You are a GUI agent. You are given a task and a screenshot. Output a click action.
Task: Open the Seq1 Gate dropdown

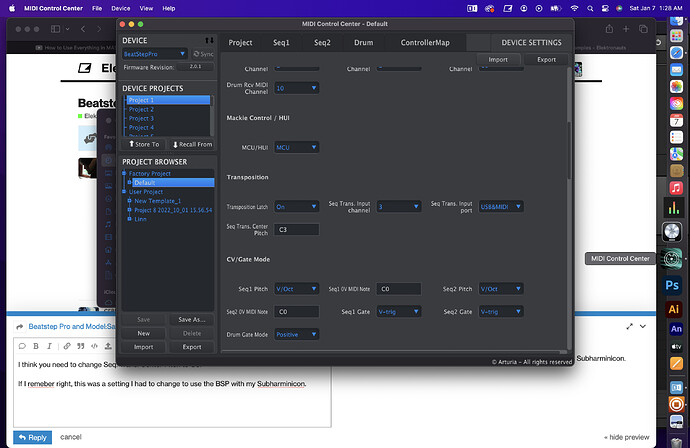[x=398, y=312]
